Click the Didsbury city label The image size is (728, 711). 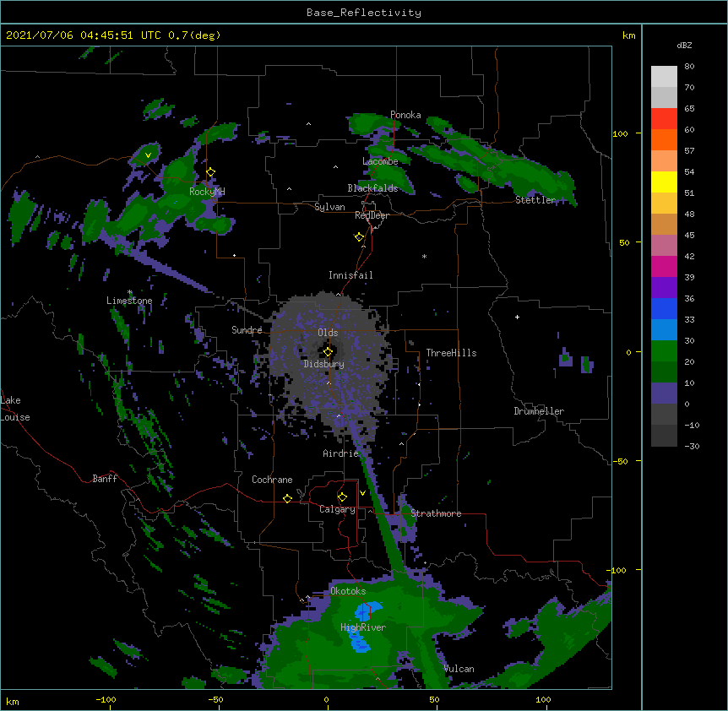pos(324,364)
